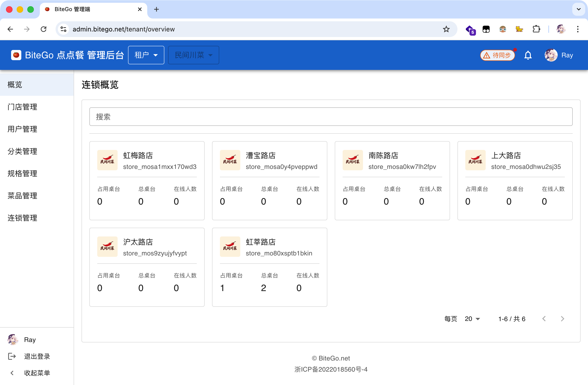Open the 租户 dropdown
Screen dimensions: 588x385
click(146, 55)
